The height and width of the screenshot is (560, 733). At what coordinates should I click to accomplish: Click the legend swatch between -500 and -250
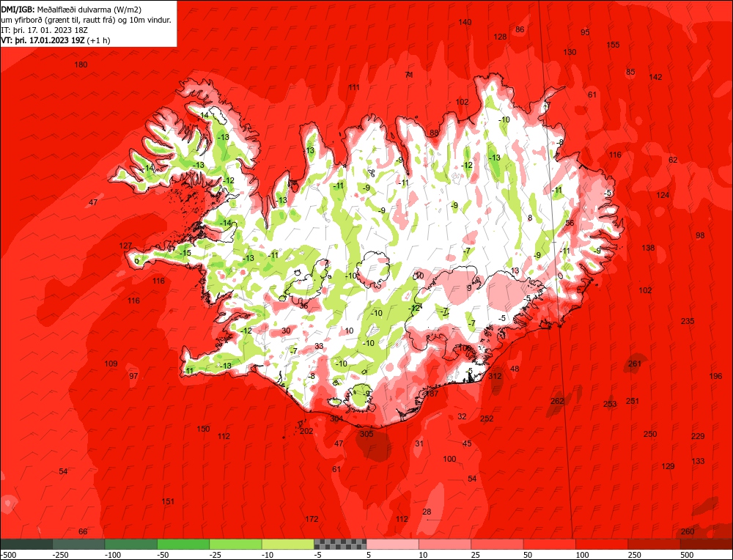[26, 544]
